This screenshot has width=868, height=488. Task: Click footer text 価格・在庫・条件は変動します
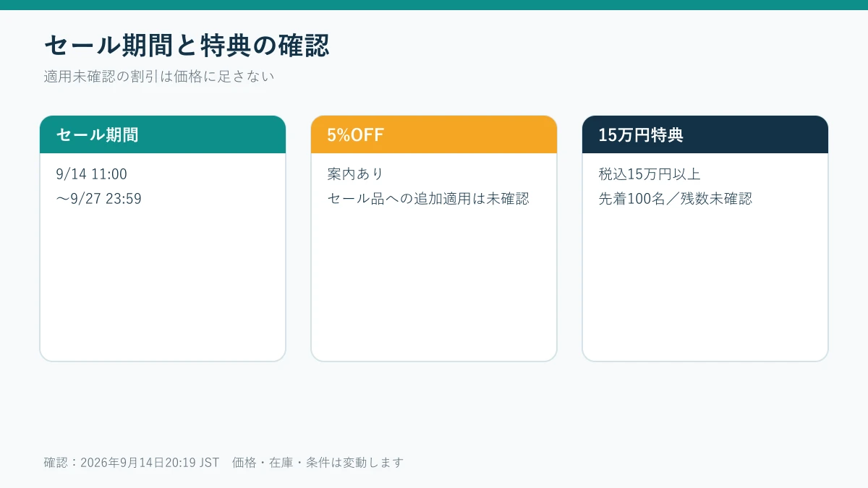pos(318,463)
